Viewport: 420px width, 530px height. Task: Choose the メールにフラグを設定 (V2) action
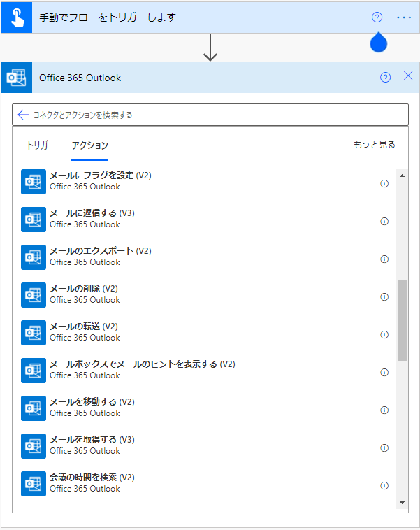pos(206,182)
